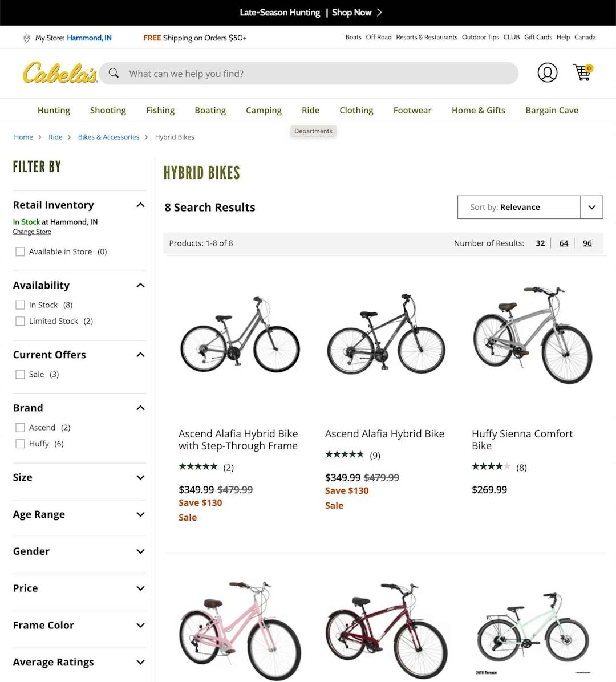This screenshot has height=682, width=616.
Task: Expand the Price filter section
Action: 140,588
